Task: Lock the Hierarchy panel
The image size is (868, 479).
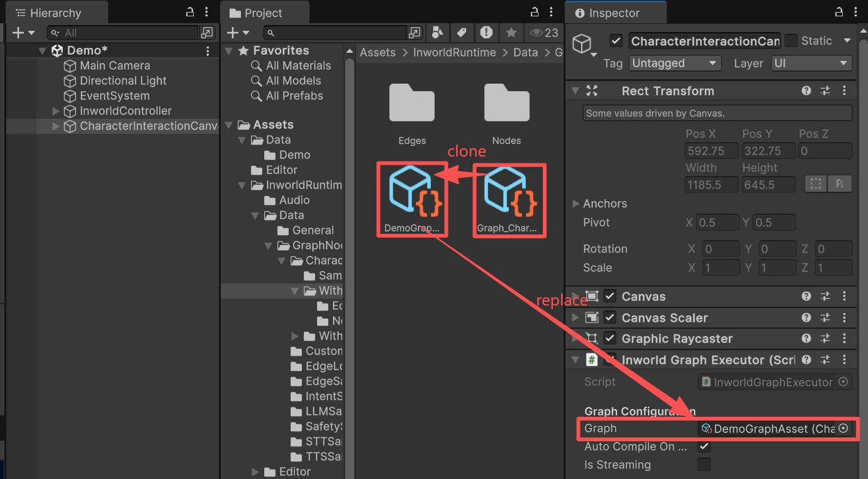Action: [x=191, y=12]
